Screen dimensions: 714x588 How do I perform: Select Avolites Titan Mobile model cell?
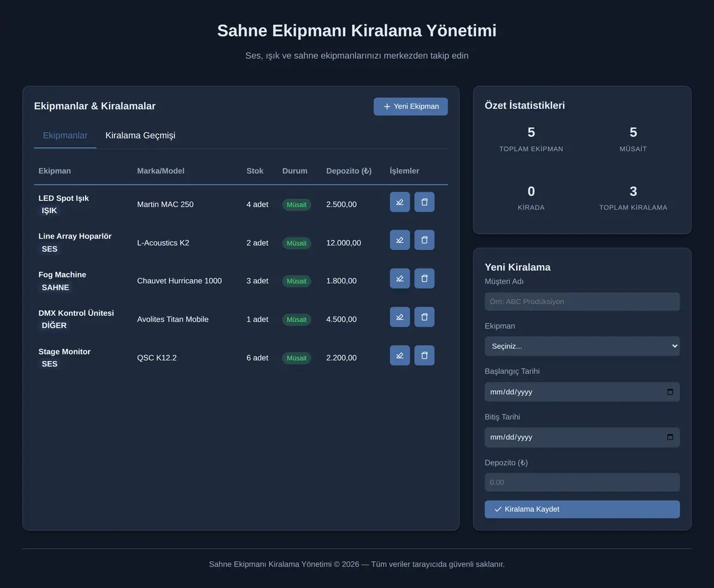click(173, 320)
